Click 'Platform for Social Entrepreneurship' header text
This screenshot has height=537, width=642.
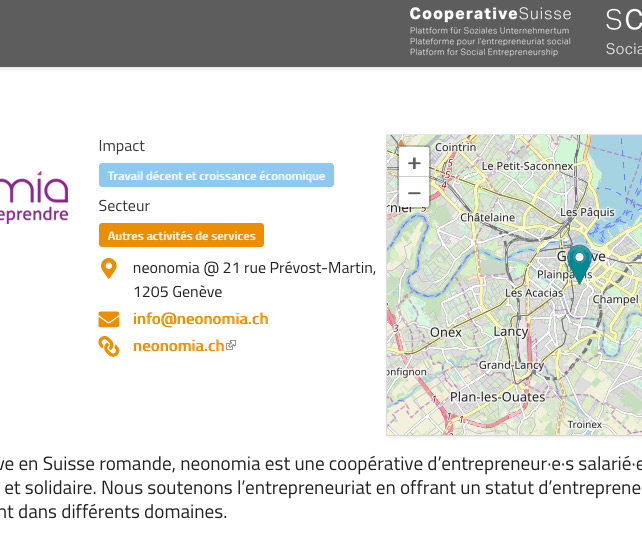pyautogui.click(x=484, y=52)
